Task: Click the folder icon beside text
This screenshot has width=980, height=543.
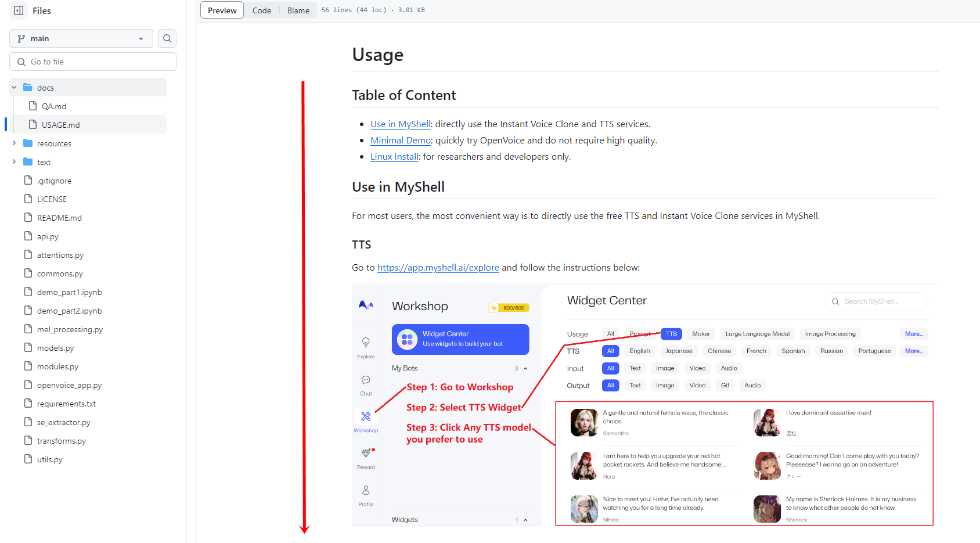Action: 28,161
